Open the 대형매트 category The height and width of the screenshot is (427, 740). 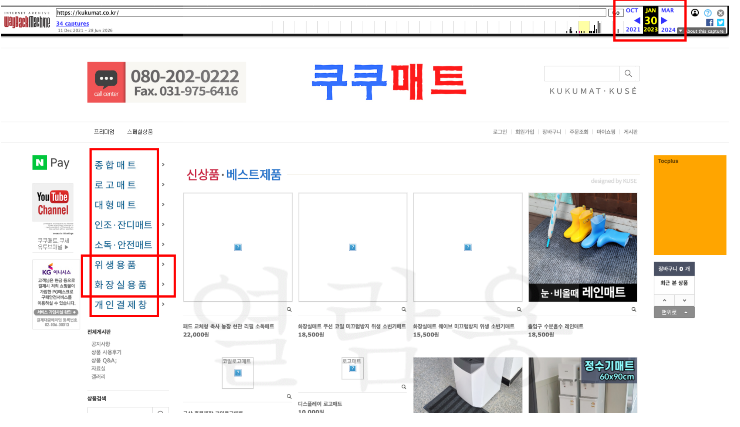tap(115, 205)
